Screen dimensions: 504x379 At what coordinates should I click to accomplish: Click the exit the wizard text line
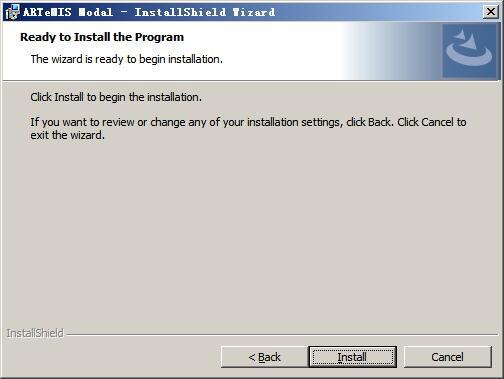click(x=67, y=135)
